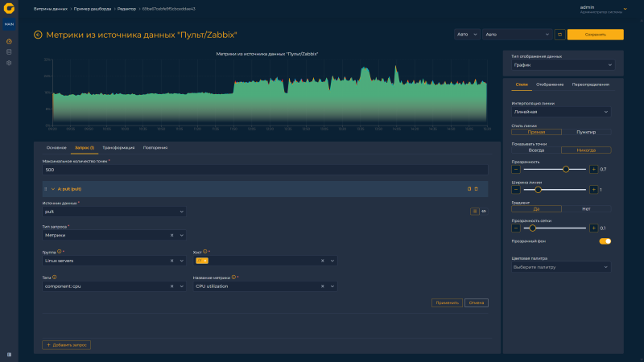This screenshot has height=362, width=644.
Task: Click the back arrow beside the page title
Action: (x=38, y=35)
